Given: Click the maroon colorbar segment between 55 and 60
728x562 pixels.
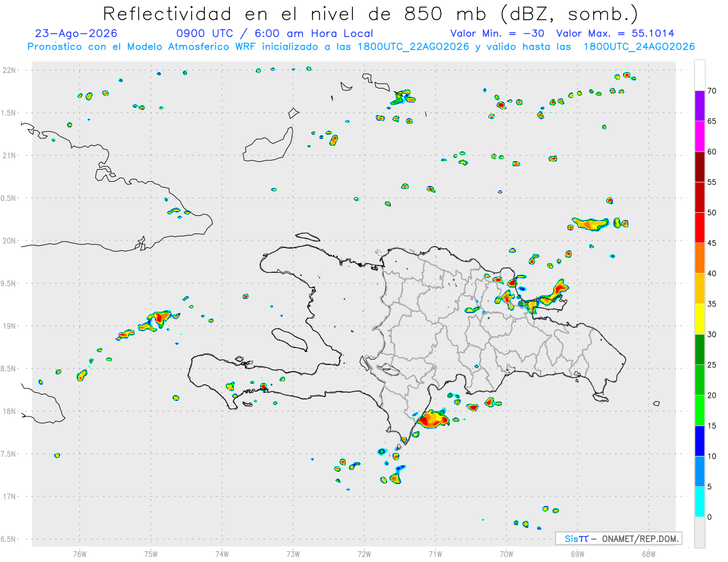Looking at the screenshot, I should pyautogui.click(x=699, y=167).
